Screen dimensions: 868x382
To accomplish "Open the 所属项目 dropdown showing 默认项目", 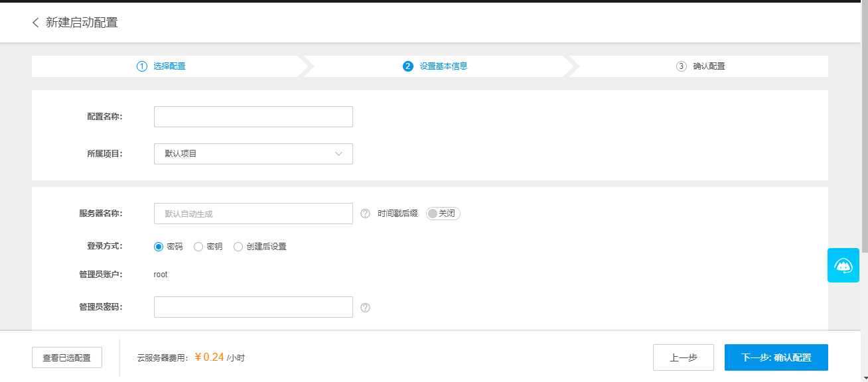I will click(x=253, y=154).
